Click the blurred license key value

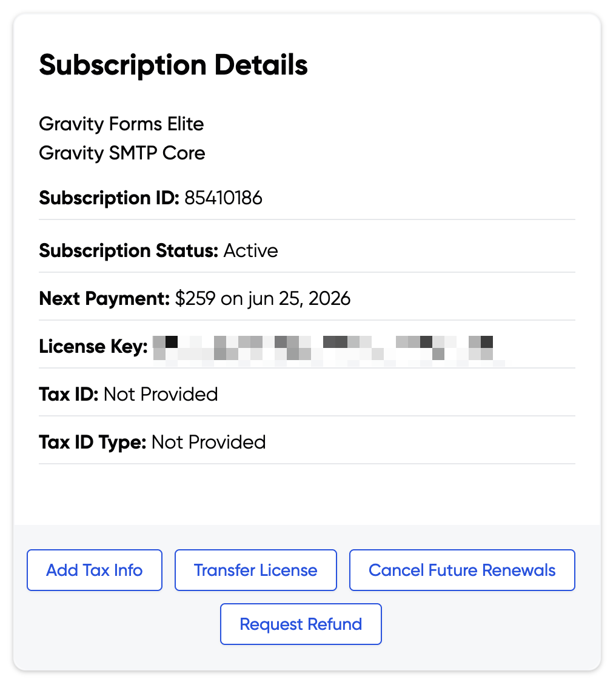point(327,349)
